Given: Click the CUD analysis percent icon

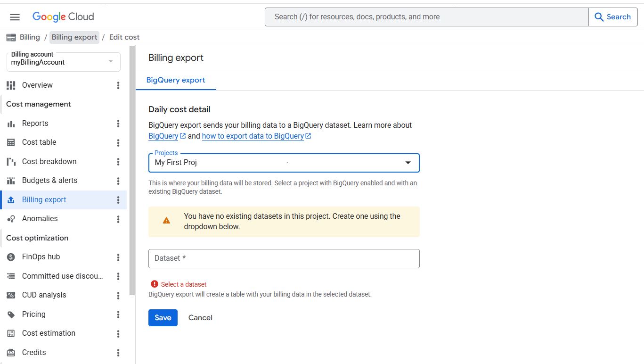Looking at the screenshot, I should tap(11, 295).
